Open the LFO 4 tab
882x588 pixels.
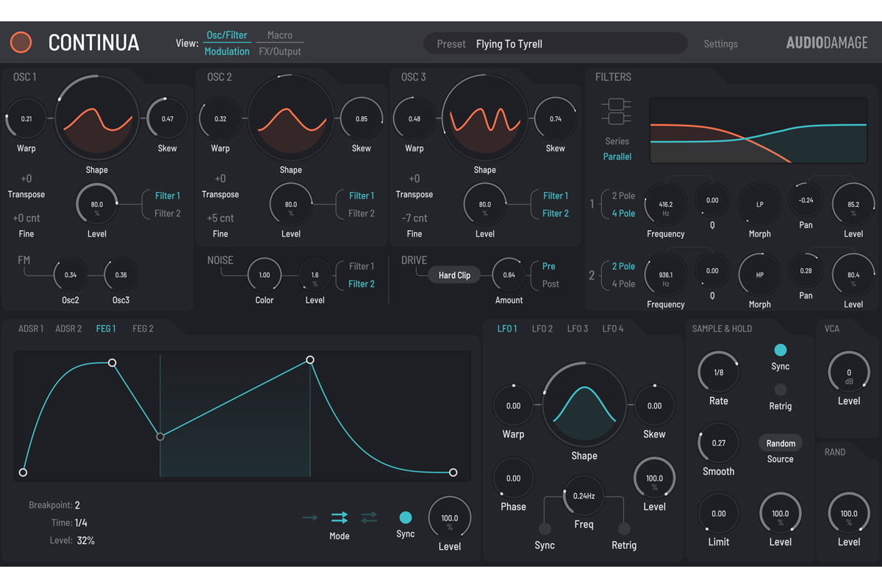point(613,329)
